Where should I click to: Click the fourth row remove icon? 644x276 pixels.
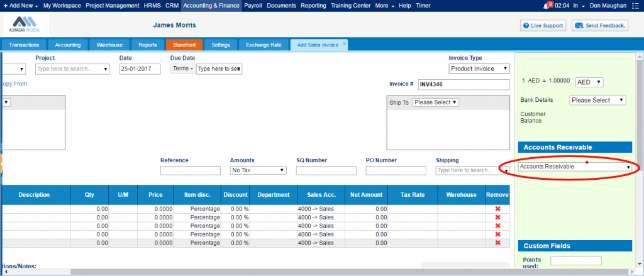click(x=497, y=235)
